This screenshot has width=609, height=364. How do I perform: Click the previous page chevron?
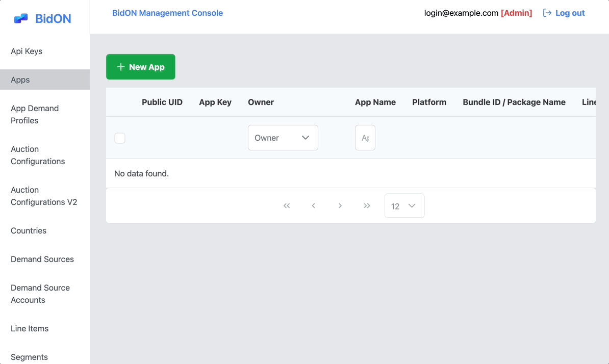(313, 205)
